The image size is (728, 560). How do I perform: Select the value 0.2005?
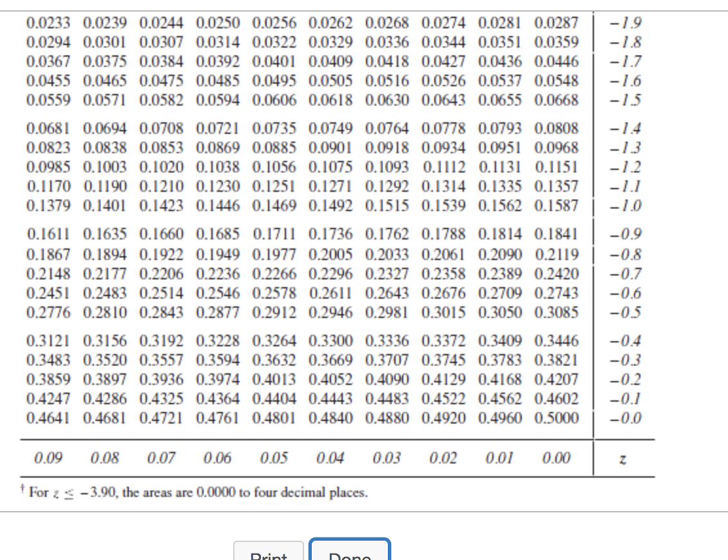[x=330, y=254]
